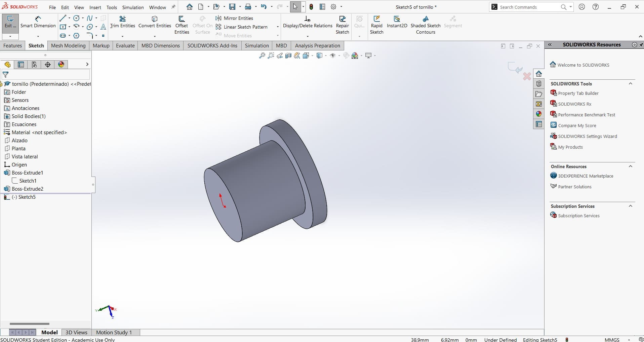This screenshot has width=644, height=342.
Task: Switch to Mesh Modeling tab
Action: point(68,46)
